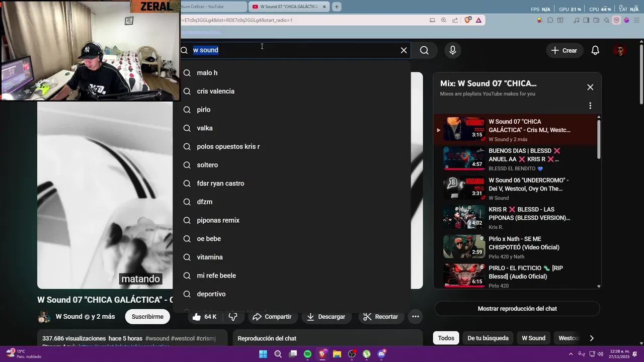Select suggestion 'malo h'
This screenshot has width=644, height=362.
(292, 73)
